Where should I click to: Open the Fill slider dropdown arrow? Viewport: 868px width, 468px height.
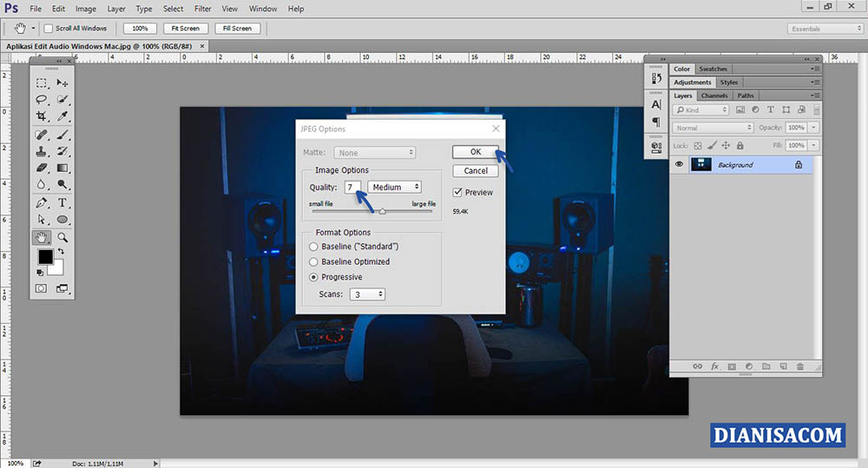(814, 145)
